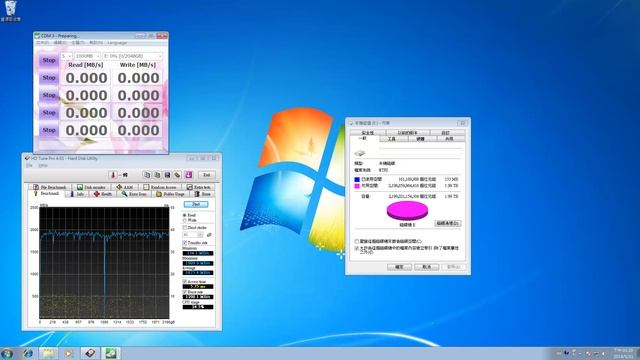The width and height of the screenshot is (640, 360).
Task: Open the Windows Start menu orb
Action: [7, 353]
